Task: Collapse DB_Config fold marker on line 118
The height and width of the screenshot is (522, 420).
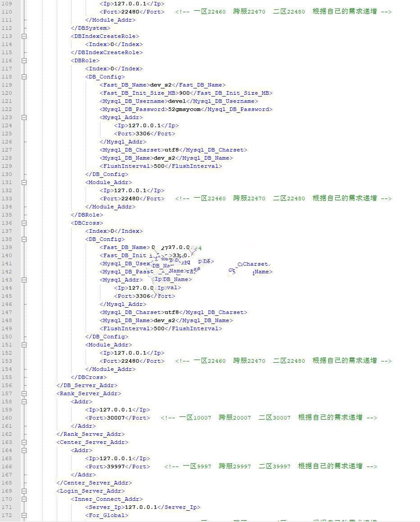Action: click(x=24, y=77)
